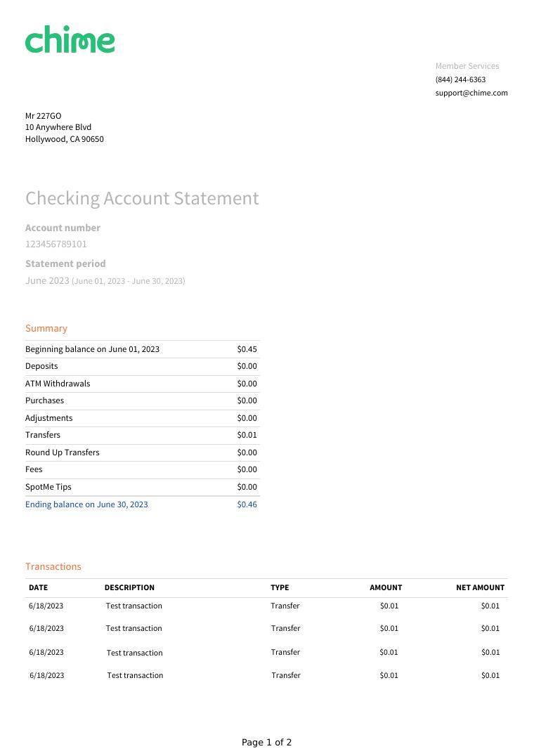
Task: Click account number 123456789101
Action: pyautogui.click(x=56, y=244)
